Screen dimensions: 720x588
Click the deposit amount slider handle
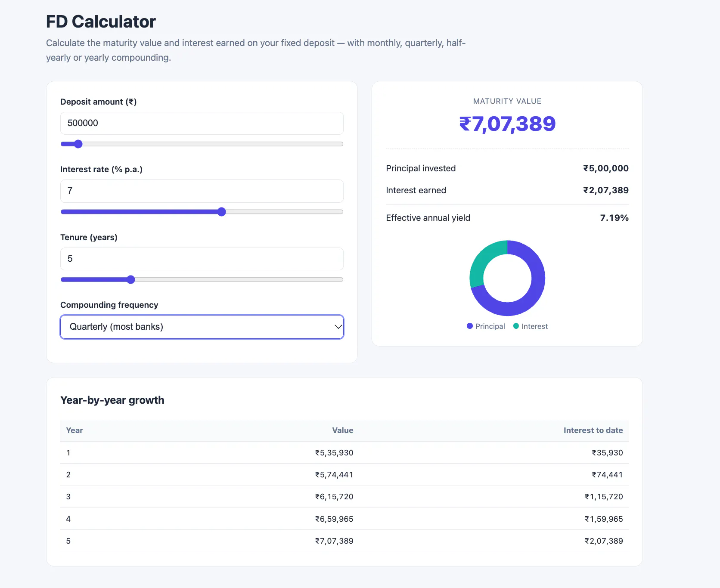tap(78, 144)
